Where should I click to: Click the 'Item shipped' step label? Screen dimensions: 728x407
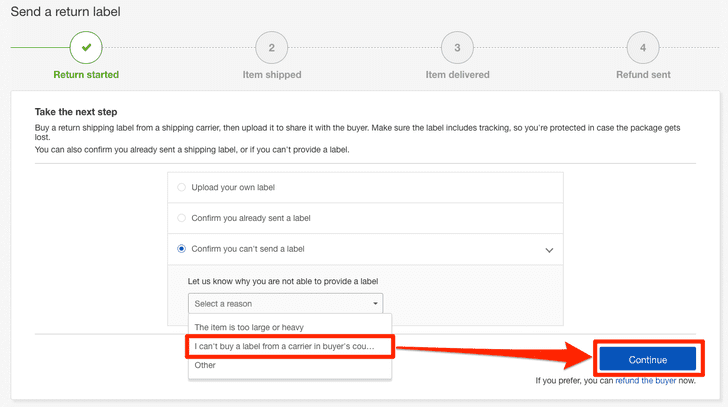(272, 75)
